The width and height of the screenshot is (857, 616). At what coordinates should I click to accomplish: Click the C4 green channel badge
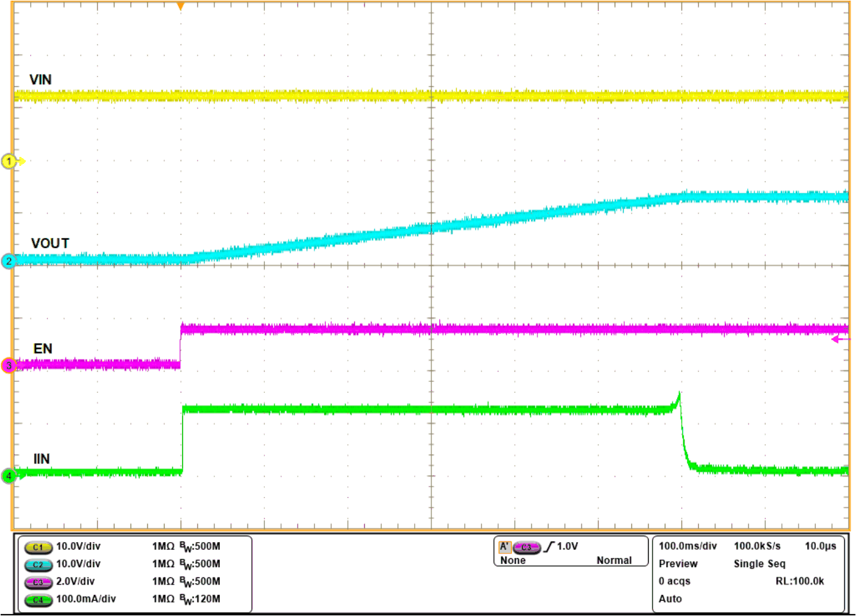38,599
